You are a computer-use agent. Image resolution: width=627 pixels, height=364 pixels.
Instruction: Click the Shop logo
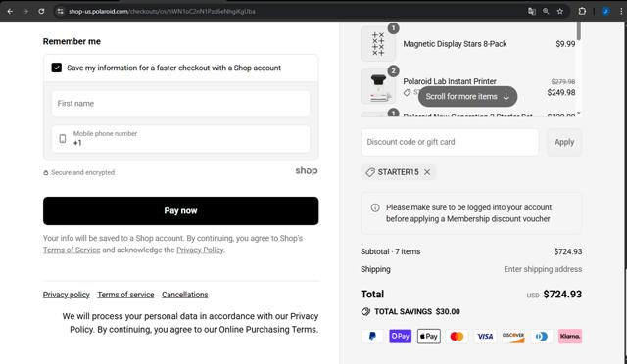(x=307, y=170)
